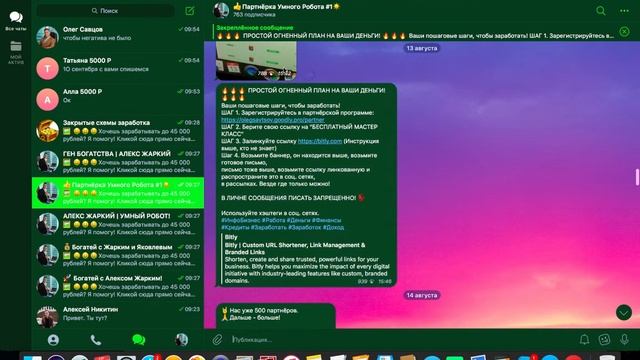The image size is (640, 360).
Task: Open the chat with Олег Савцов
Action: 118,37
